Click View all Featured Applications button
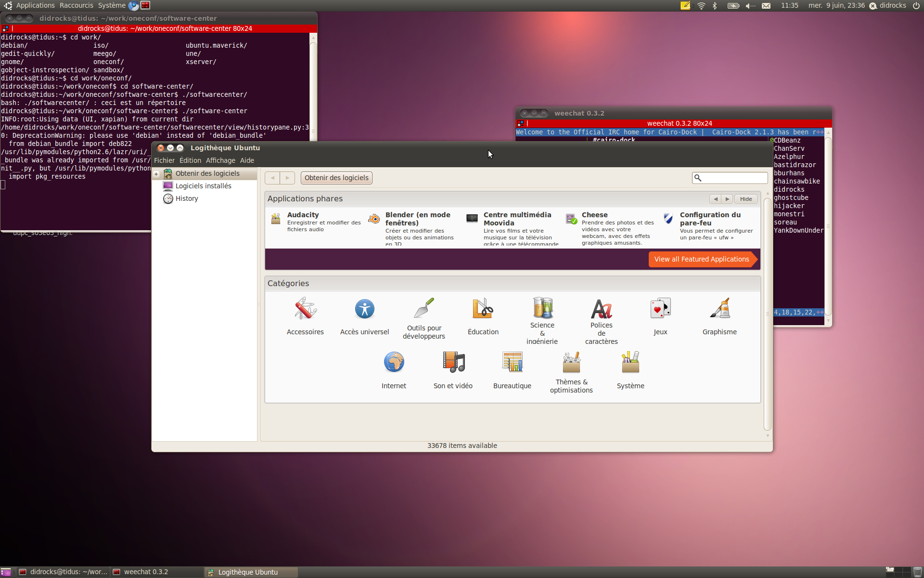 point(701,259)
